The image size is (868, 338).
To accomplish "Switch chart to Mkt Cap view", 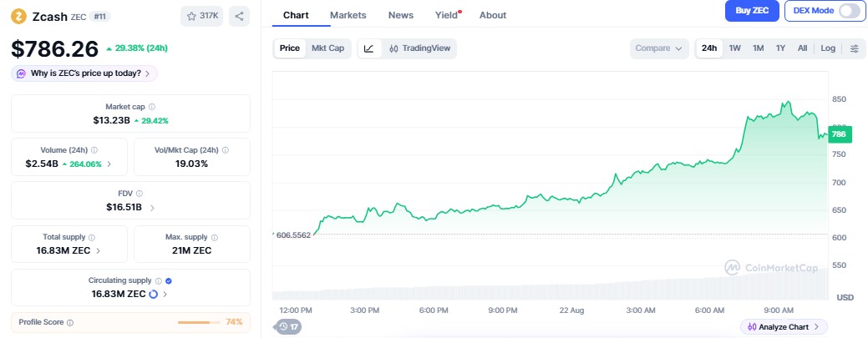I will pos(327,48).
